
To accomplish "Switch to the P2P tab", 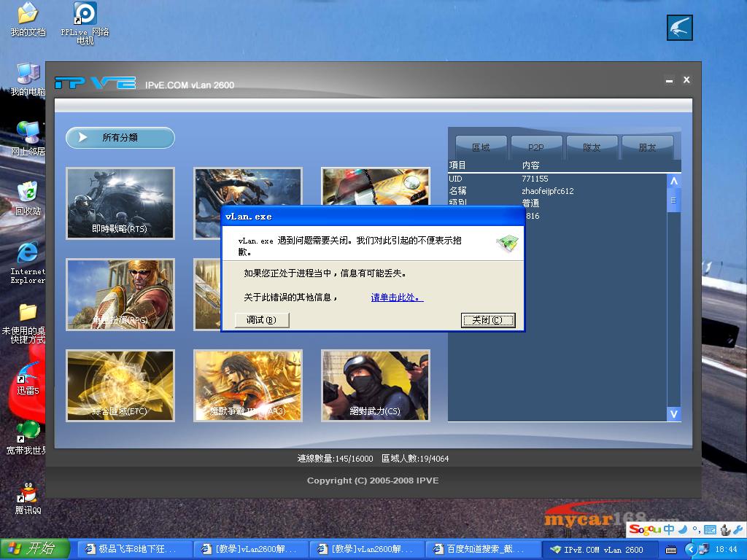I will pos(536,147).
